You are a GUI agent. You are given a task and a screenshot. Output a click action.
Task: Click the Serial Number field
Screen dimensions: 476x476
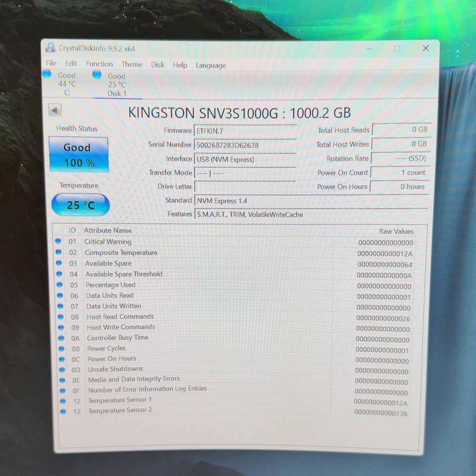[x=245, y=145]
